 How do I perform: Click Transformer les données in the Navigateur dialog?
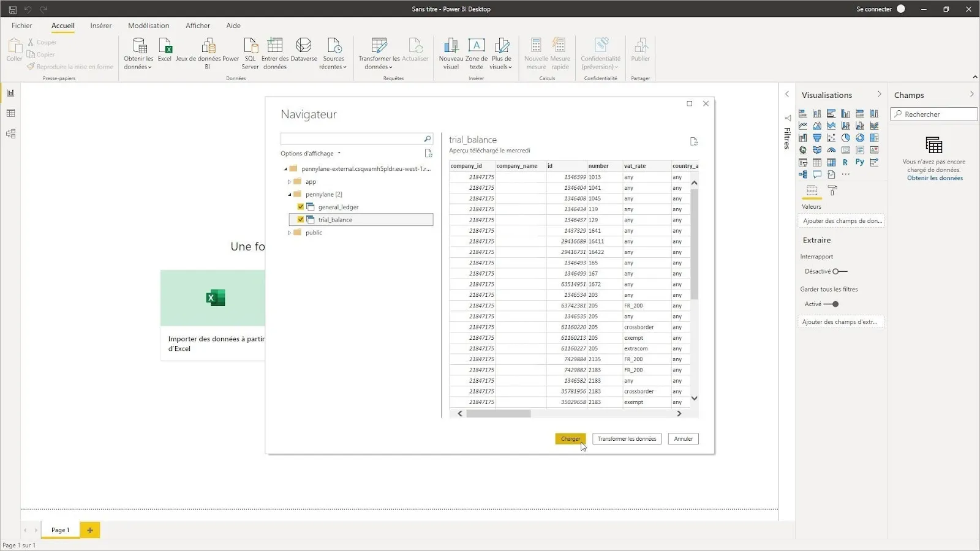(x=627, y=439)
